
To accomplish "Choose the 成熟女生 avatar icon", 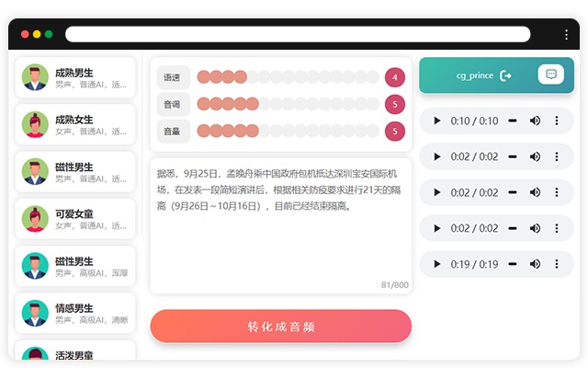I will click(35, 124).
